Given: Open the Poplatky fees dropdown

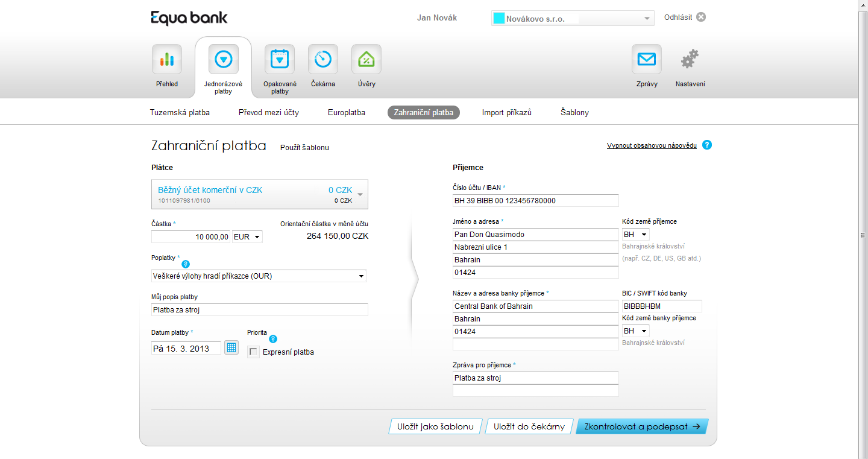Looking at the screenshot, I should (259, 276).
